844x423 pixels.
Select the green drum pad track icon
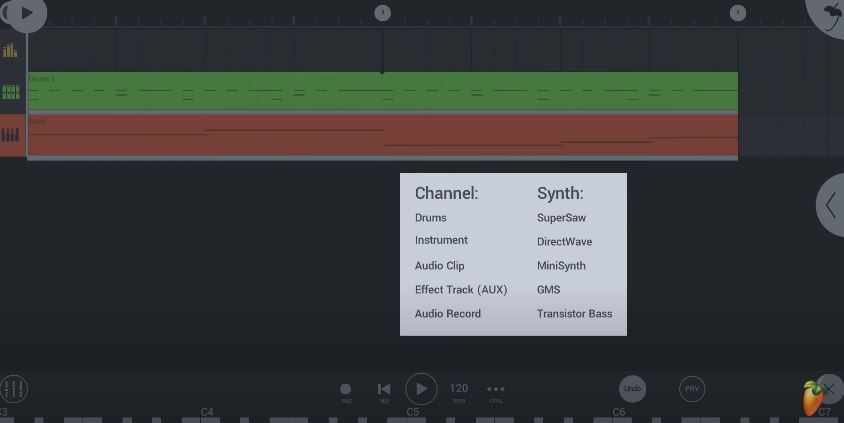tap(10, 91)
